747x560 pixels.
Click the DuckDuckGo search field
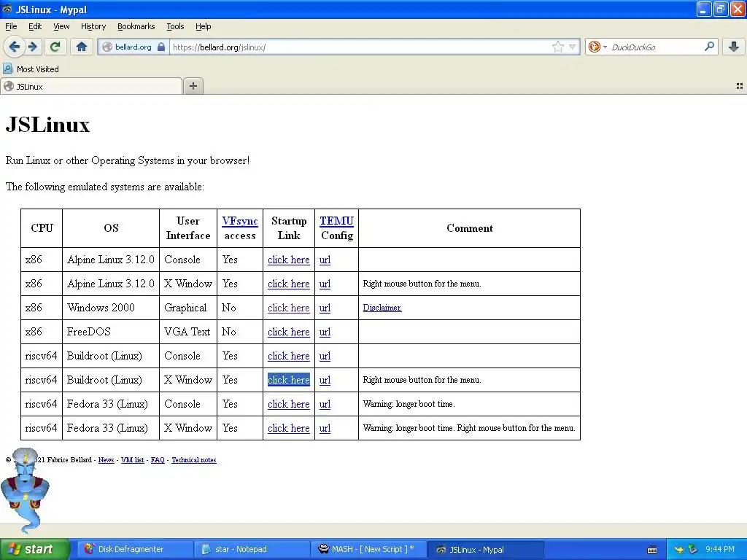pyautogui.click(x=655, y=47)
